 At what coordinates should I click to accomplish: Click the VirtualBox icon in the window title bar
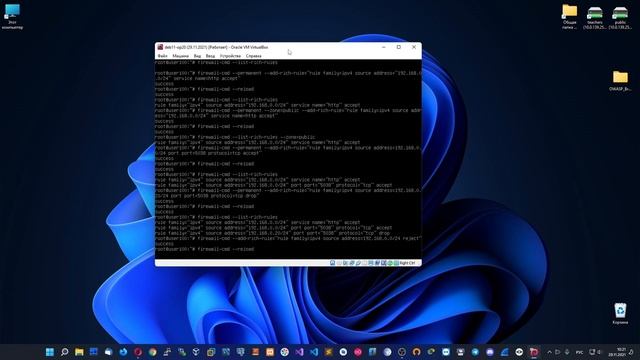tap(160, 47)
